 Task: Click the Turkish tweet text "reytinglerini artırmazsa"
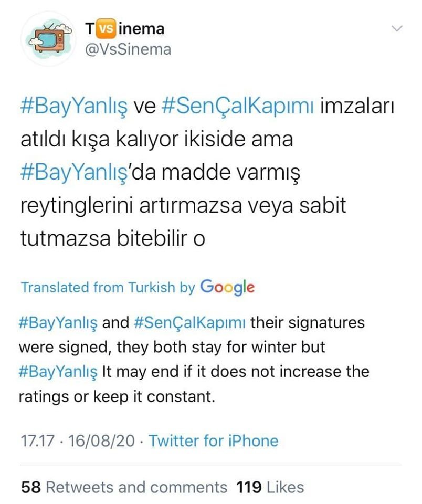click(x=131, y=206)
